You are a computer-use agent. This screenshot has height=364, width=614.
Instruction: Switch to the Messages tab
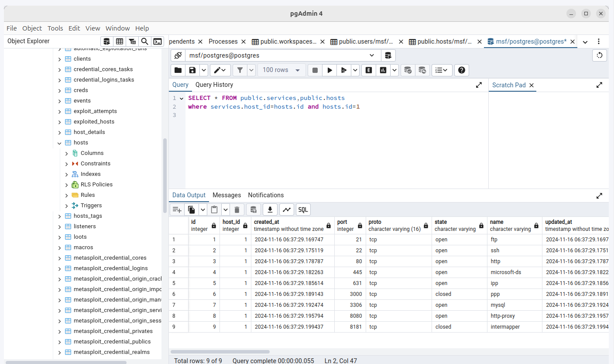pos(227,195)
